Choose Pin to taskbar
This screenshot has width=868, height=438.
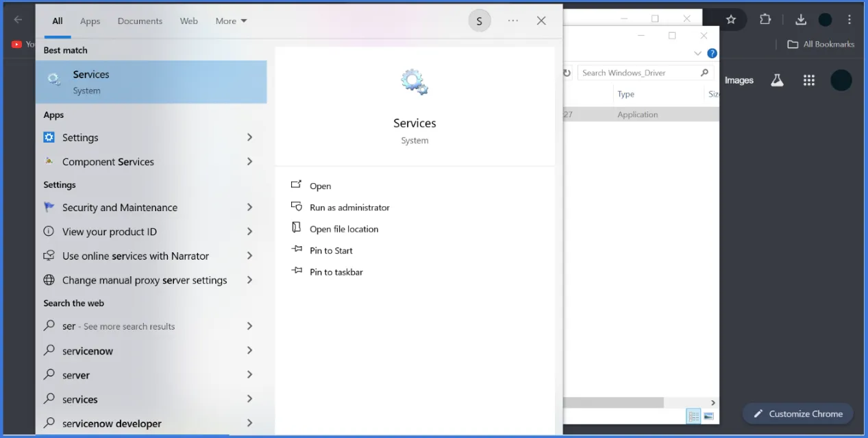[x=336, y=272]
